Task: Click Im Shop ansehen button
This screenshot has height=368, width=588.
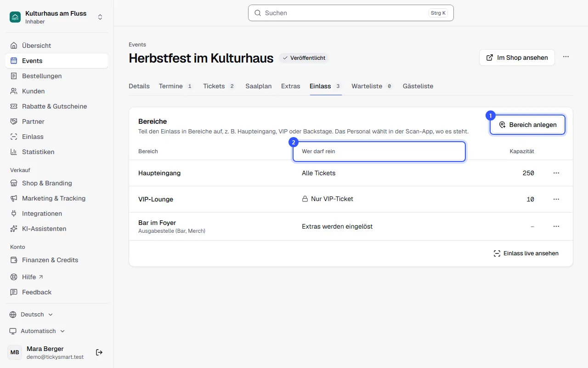Action: tap(517, 57)
